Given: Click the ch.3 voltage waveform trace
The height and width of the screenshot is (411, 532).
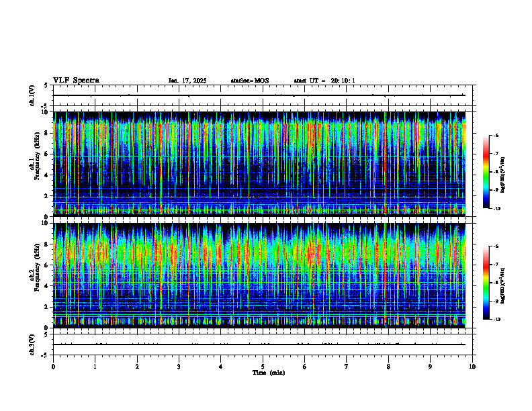Looking at the screenshot, I should point(259,345).
